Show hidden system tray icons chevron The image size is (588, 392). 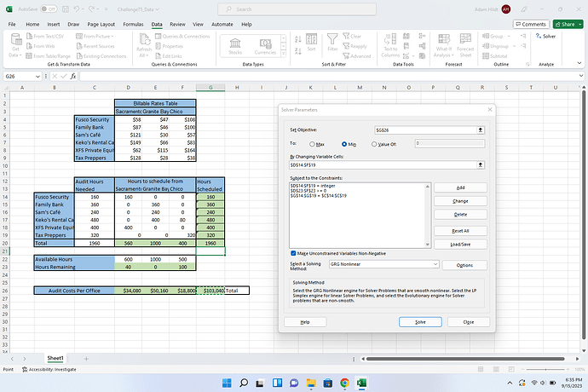click(510, 383)
